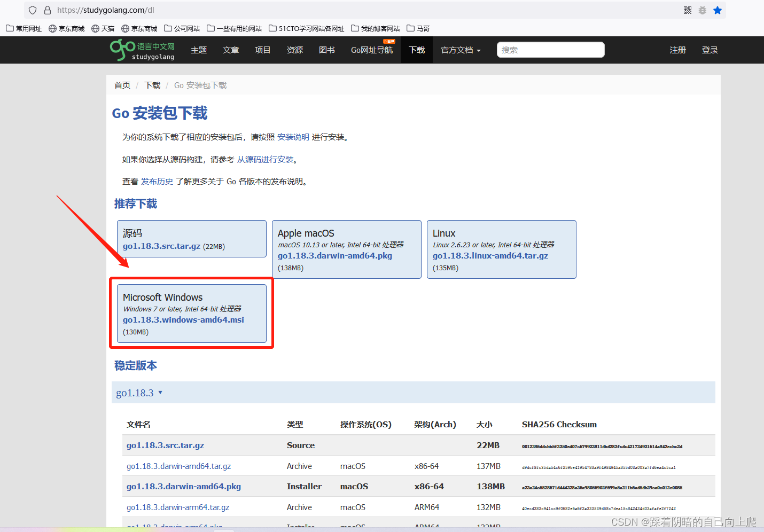Click go1.18.3.darwin-amd64.tar.gz in the table
Viewport: 764px width, 532px height.
coord(178,466)
